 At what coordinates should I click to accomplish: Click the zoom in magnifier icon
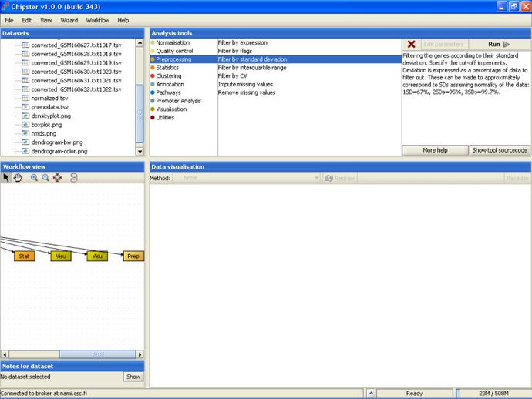pyautogui.click(x=34, y=178)
